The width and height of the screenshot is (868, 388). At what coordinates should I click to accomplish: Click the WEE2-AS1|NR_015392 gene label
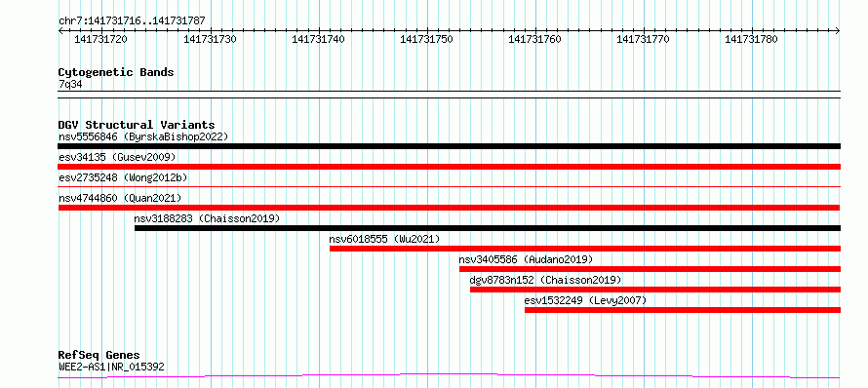pyautogui.click(x=111, y=367)
